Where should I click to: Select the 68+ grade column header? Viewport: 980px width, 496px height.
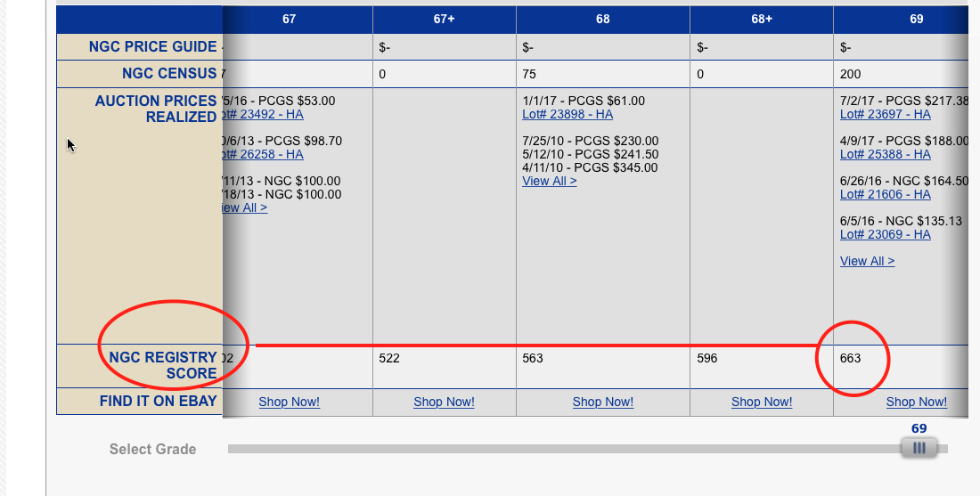click(761, 20)
